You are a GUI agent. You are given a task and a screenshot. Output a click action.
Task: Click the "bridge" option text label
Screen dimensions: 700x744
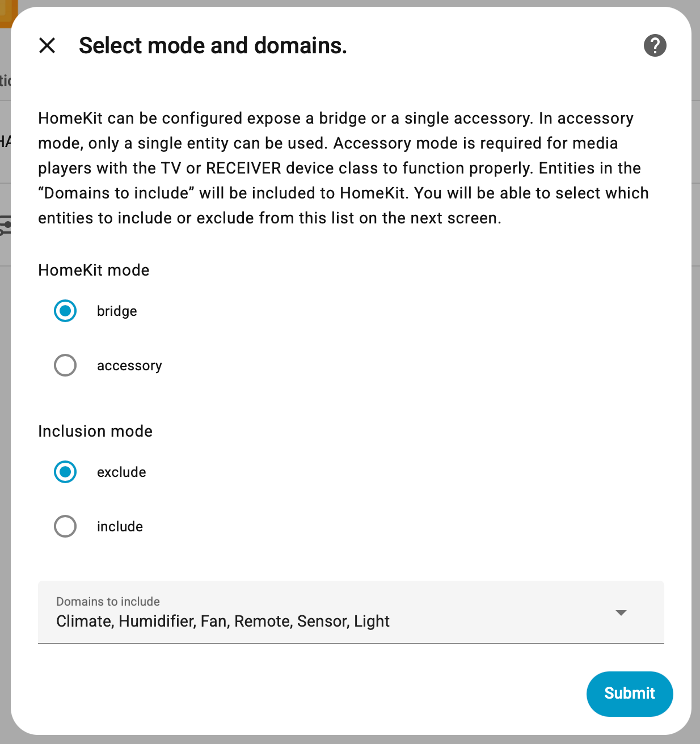(117, 311)
